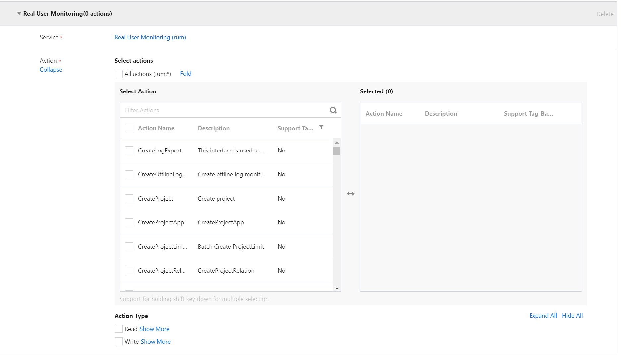Check the All actions (rum:*) checkbox

tap(119, 74)
